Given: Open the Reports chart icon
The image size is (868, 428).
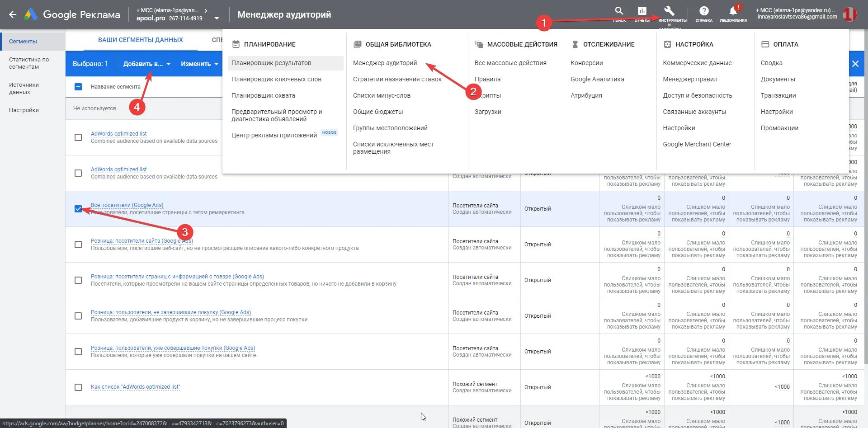Looking at the screenshot, I should coord(642,11).
